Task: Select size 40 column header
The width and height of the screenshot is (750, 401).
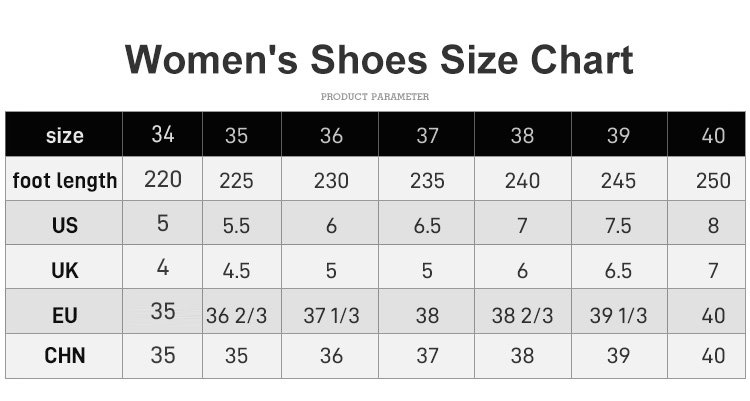Action: coord(713,136)
